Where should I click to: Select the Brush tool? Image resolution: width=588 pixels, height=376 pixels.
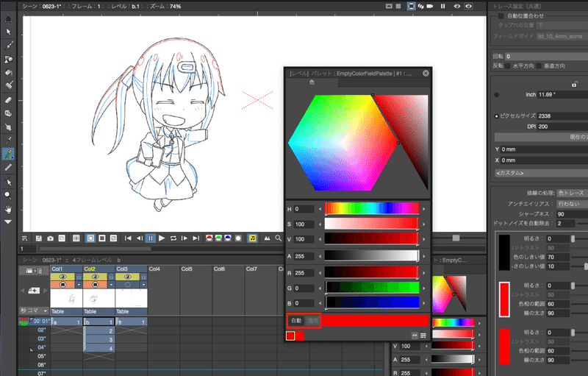click(x=8, y=46)
